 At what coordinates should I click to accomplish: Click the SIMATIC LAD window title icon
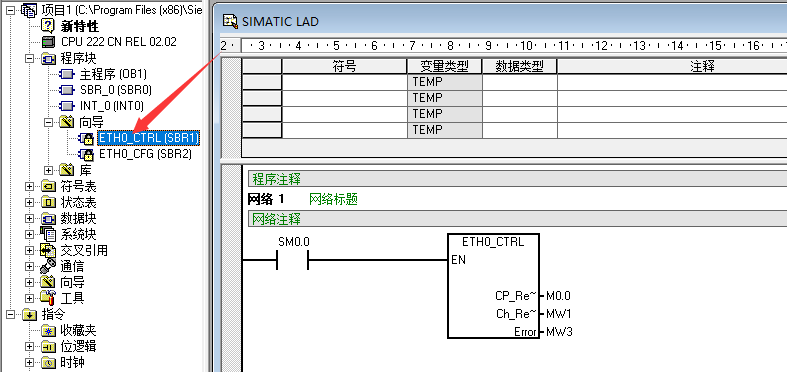click(230, 21)
